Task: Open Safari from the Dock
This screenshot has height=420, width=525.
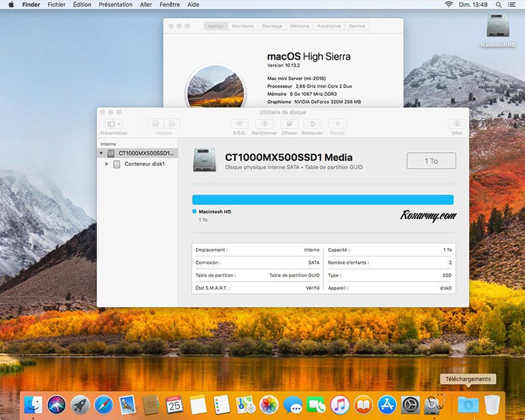Action: [x=104, y=404]
